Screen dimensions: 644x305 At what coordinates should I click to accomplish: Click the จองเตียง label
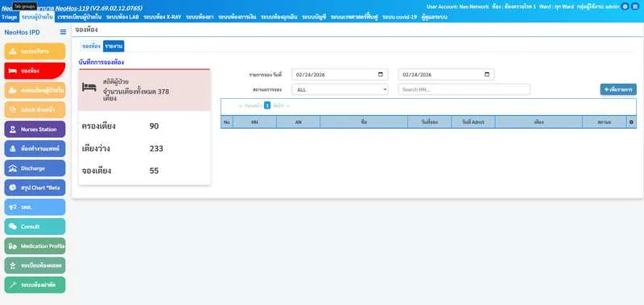[97, 171]
